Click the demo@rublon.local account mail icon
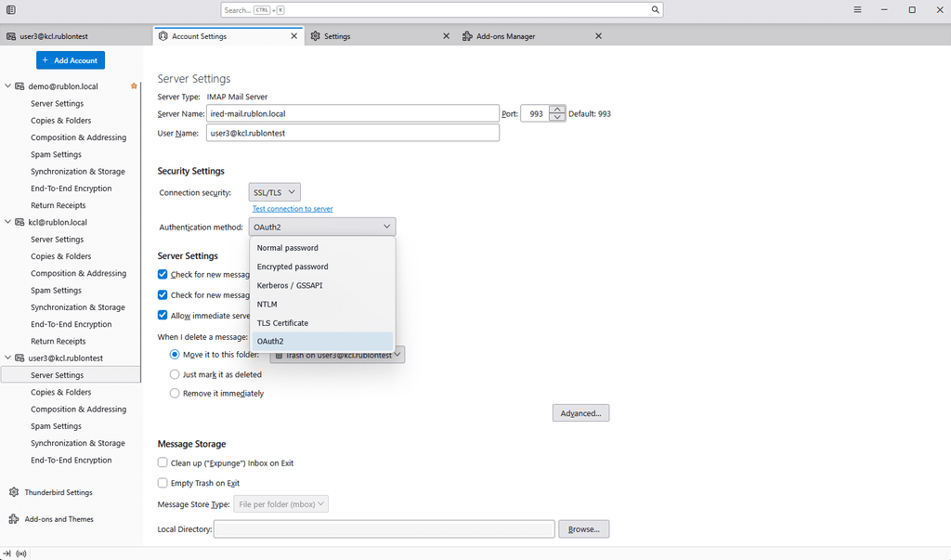 pos(20,86)
